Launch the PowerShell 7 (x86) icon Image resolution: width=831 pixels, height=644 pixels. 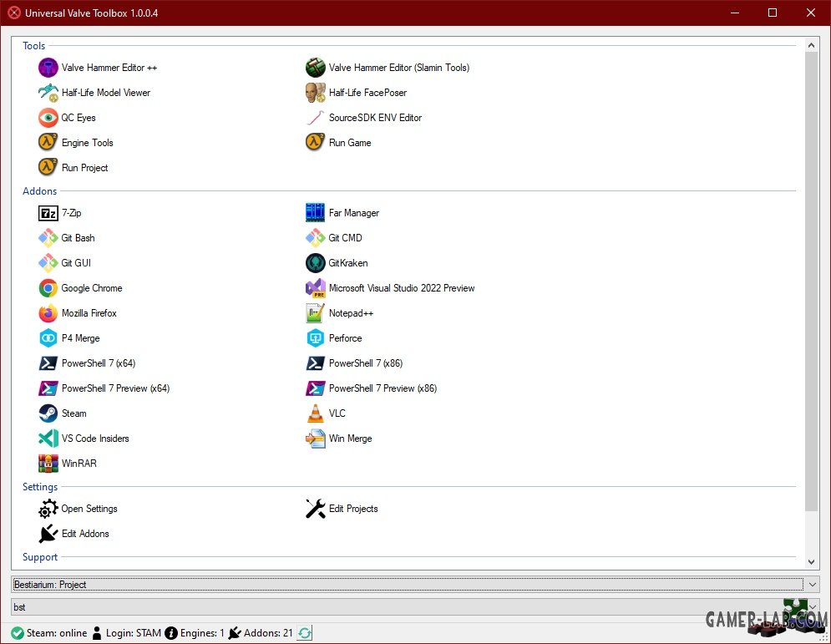316,363
